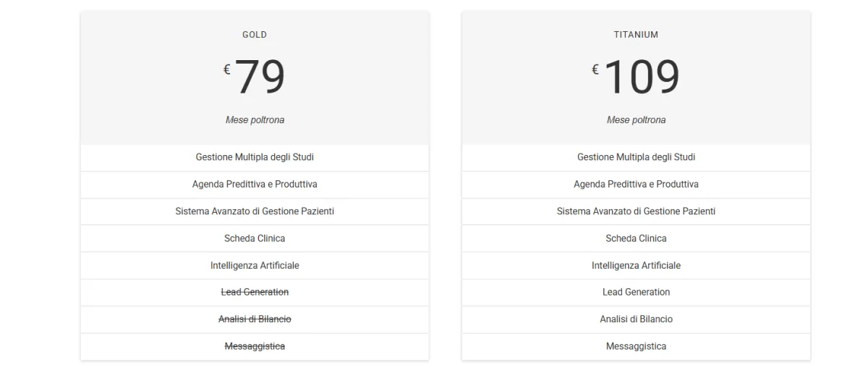This screenshot has width=868, height=386.
Task: Click 'Agenda Predittiva e Produttiva' in Titanium
Action: tap(636, 185)
